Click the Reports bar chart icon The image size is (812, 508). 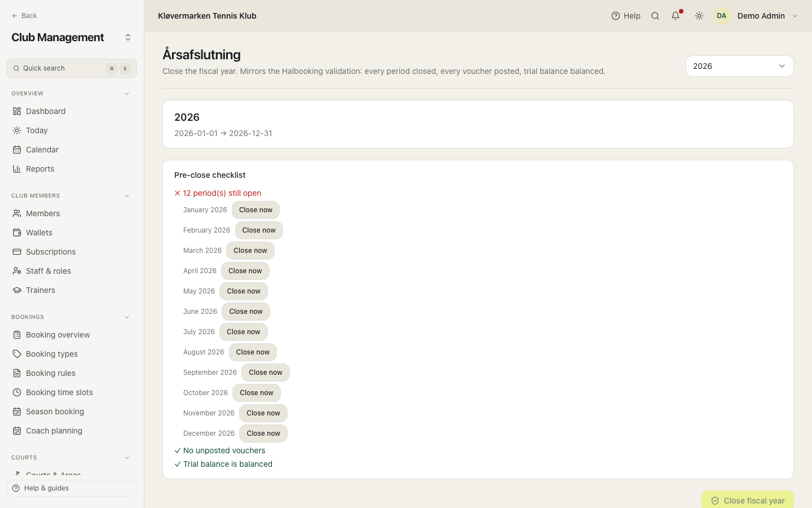pyautogui.click(x=17, y=169)
